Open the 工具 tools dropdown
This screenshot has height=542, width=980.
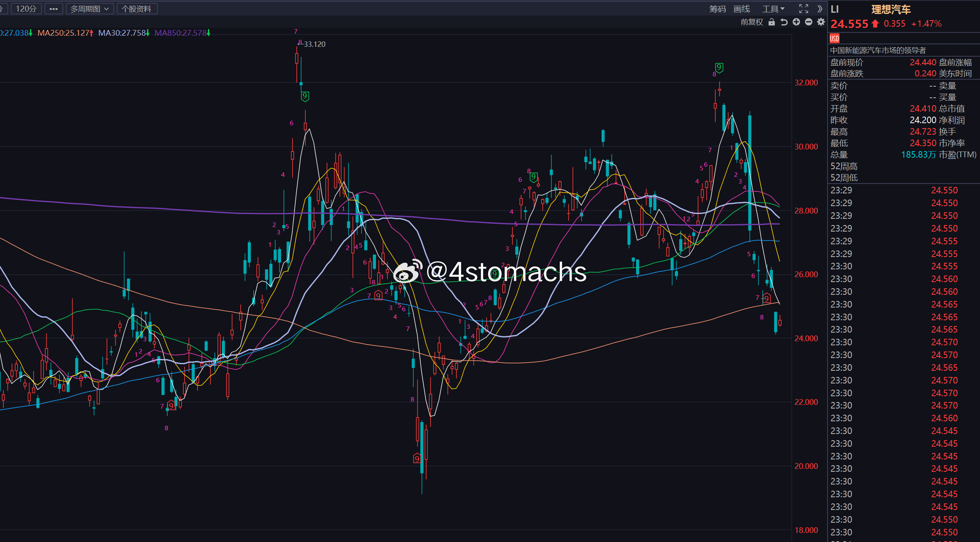tap(773, 9)
